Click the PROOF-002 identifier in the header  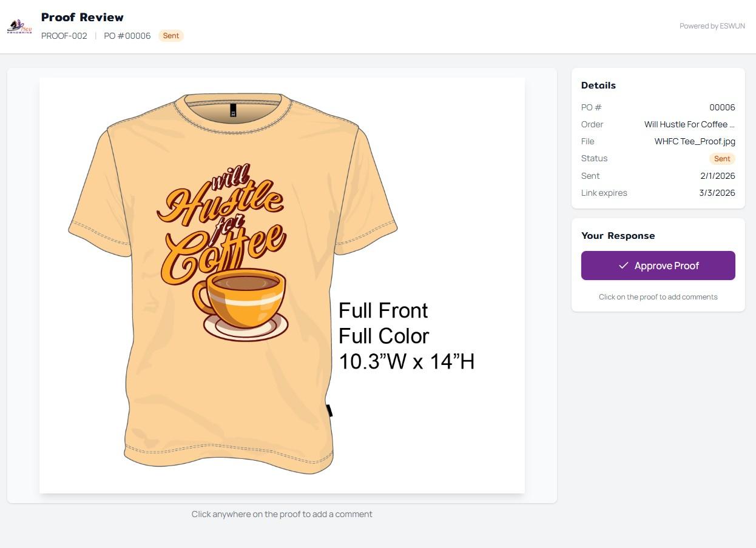(x=64, y=36)
